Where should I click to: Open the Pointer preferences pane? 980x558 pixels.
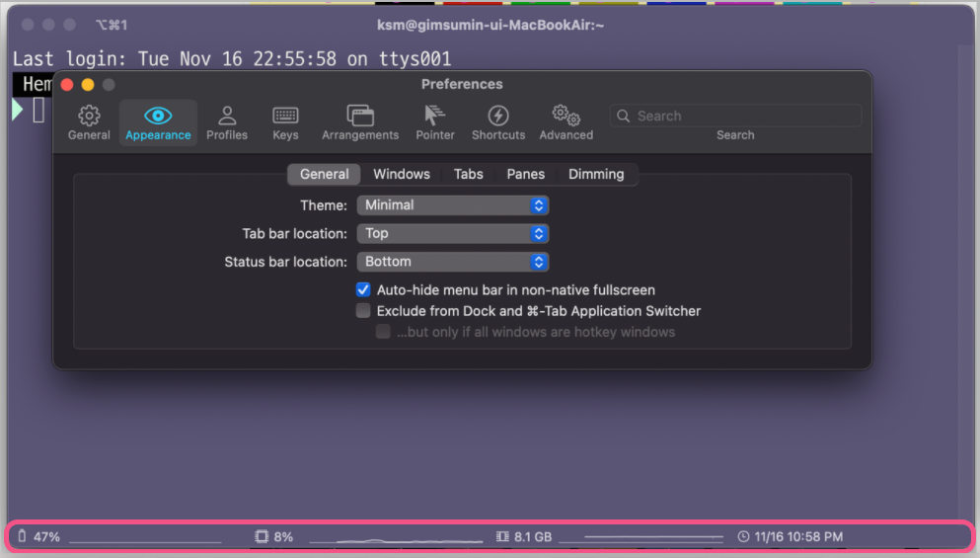coord(435,122)
